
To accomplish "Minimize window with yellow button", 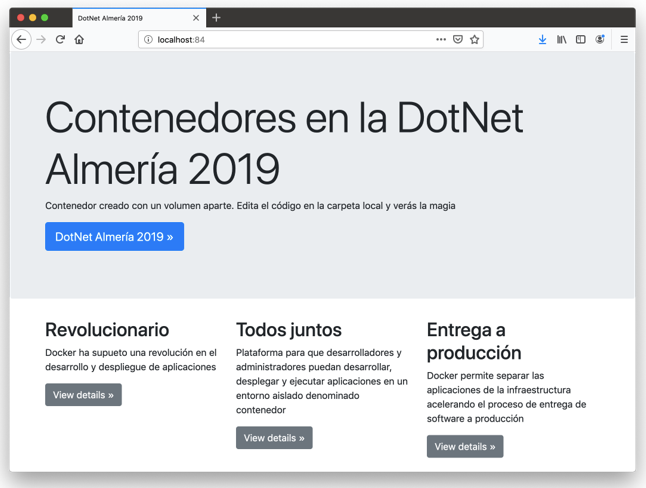I will (33, 17).
